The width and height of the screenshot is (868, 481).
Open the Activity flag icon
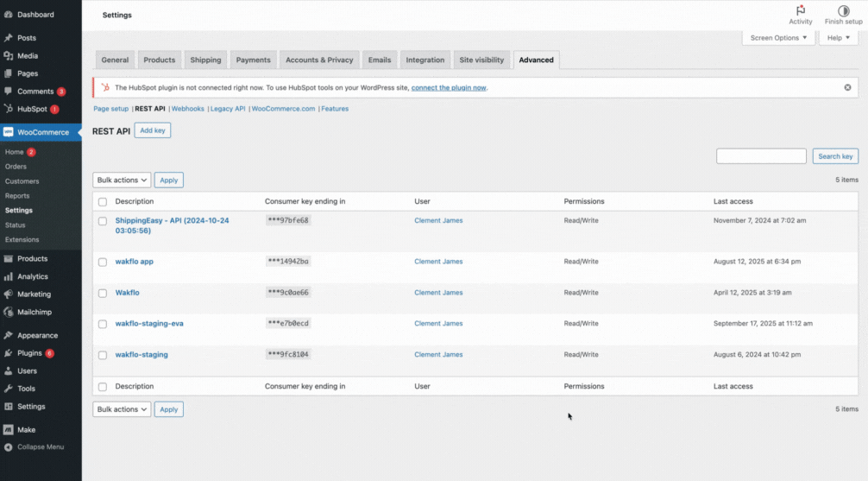coord(801,10)
